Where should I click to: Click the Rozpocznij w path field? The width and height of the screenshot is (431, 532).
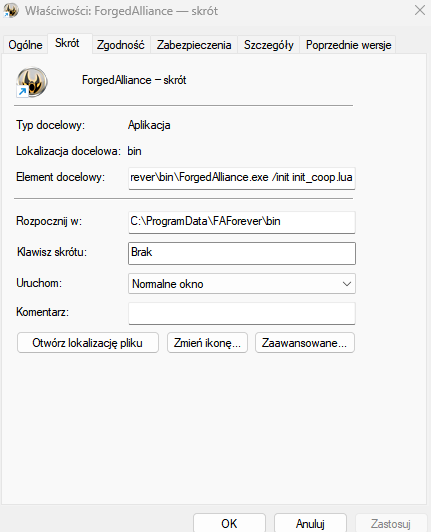click(242, 222)
